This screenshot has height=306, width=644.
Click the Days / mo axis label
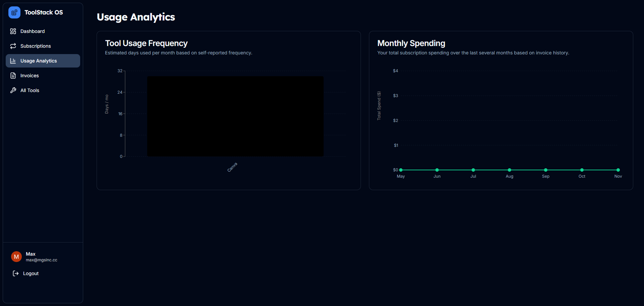107,104
